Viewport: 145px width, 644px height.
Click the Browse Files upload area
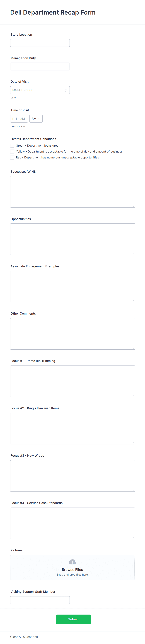tap(72, 567)
